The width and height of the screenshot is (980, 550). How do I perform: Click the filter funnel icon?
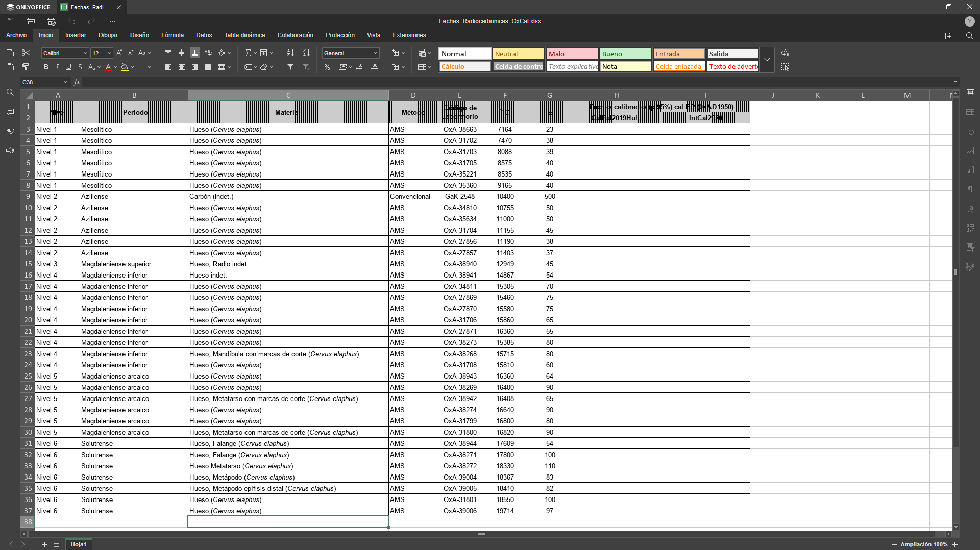tap(290, 67)
